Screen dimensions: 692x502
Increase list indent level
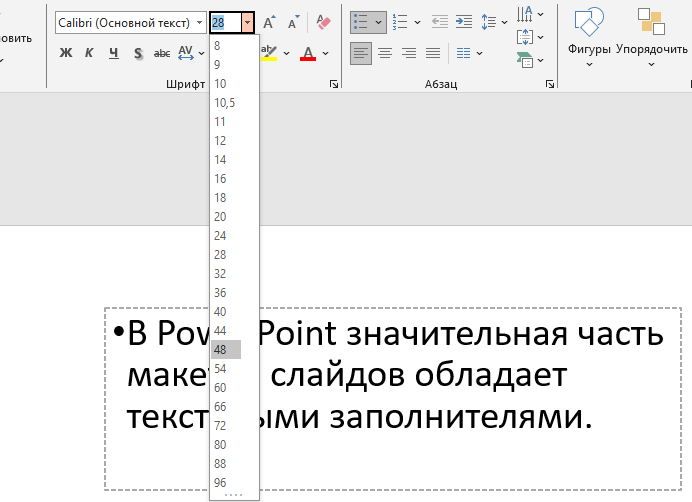coord(464,22)
